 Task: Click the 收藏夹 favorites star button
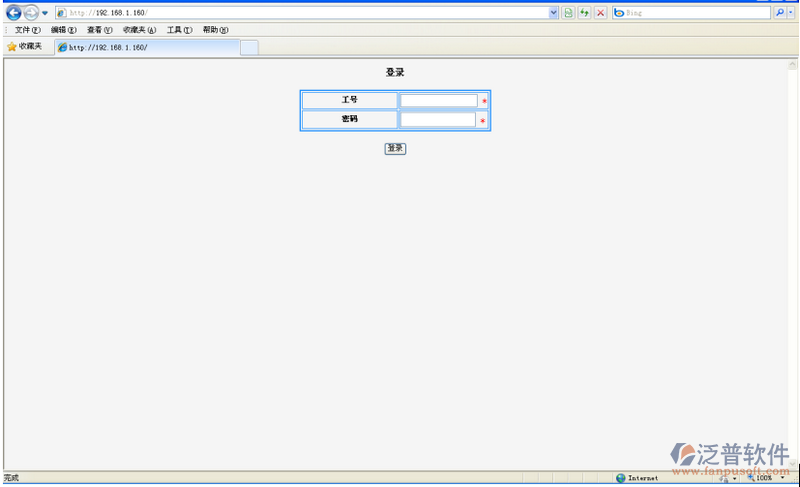pyautogui.click(x=24, y=46)
